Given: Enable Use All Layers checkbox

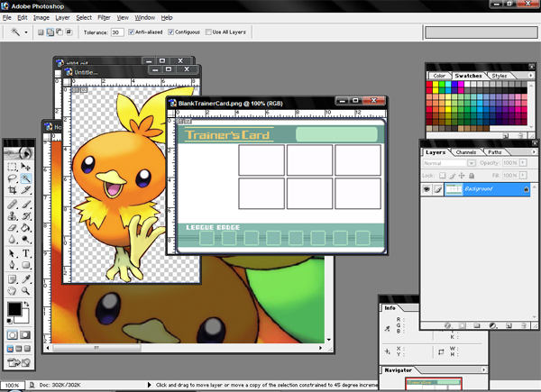Looking at the screenshot, I should 208,32.
